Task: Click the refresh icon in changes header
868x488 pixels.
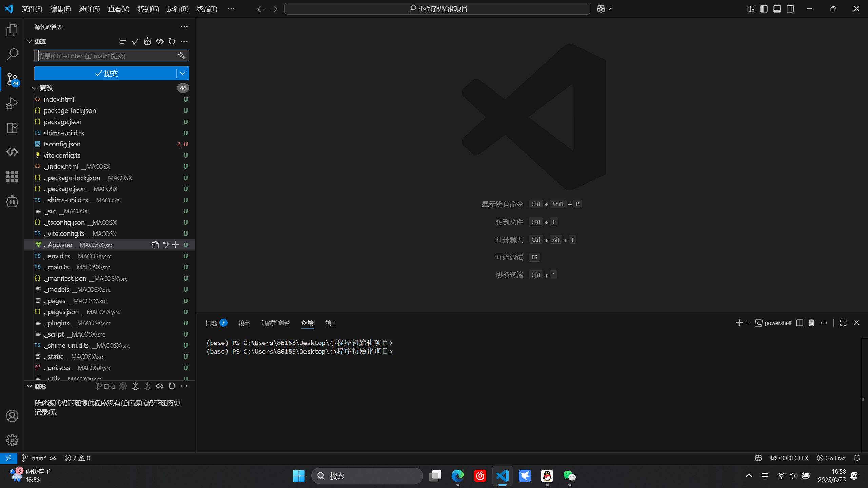Action: [x=172, y=41]
